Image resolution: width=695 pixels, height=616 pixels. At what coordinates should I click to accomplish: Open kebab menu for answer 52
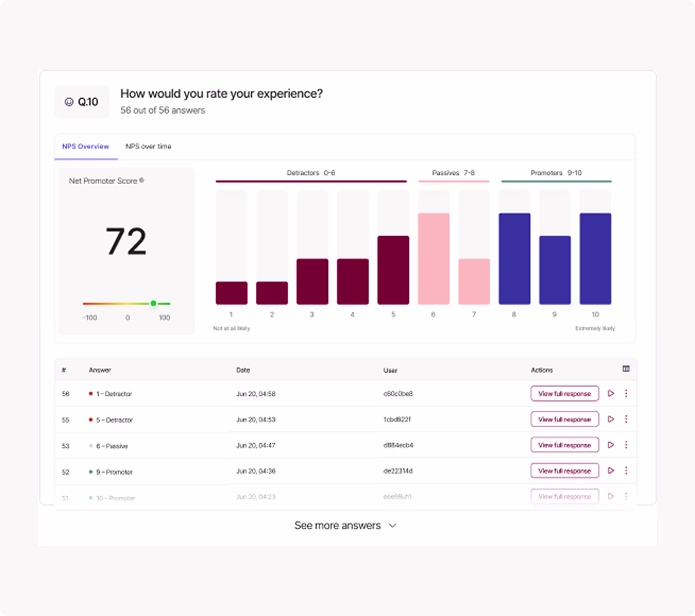[x=626, y=471]
